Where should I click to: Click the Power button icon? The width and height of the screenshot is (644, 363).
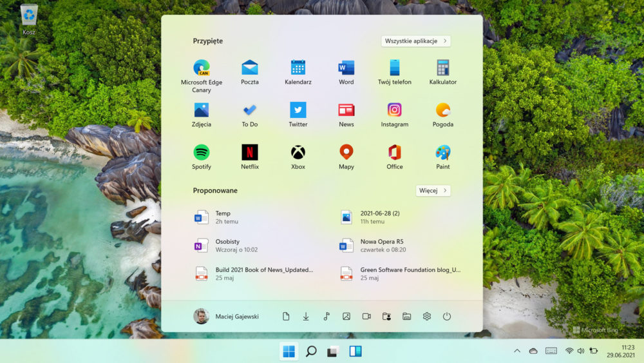click(447, 316)
